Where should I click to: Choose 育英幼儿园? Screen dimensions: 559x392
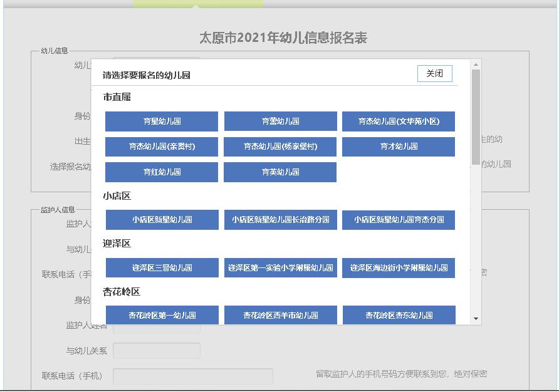pyautogui.click(x=279, y=172)
